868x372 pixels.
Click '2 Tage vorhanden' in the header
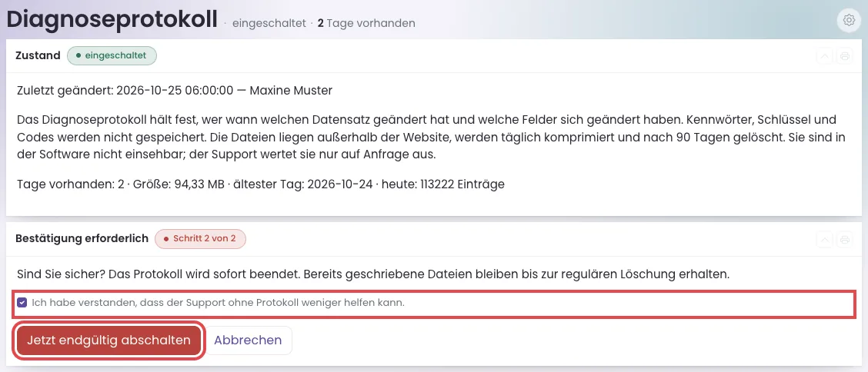pyautogui.click(x=366, y=23)
